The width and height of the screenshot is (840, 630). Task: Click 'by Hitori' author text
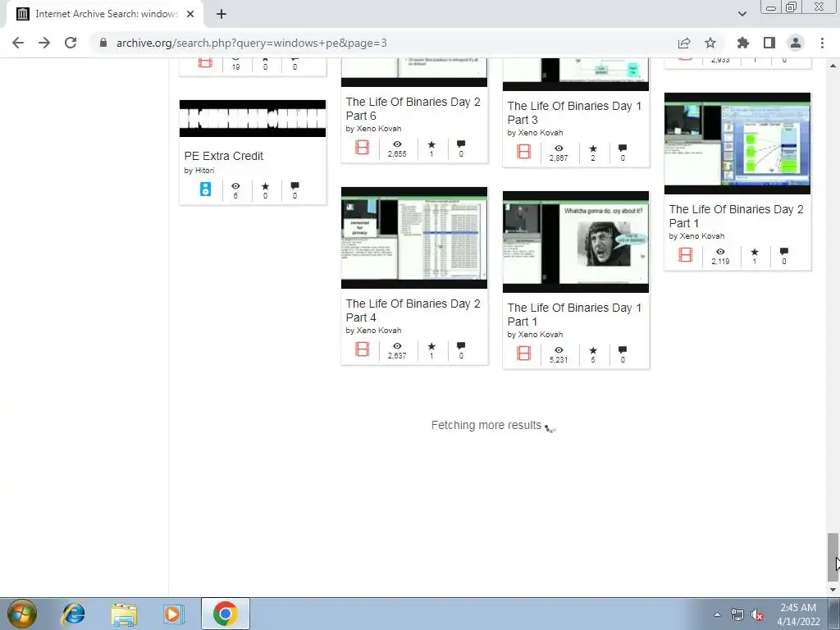(x=199, y=171)
